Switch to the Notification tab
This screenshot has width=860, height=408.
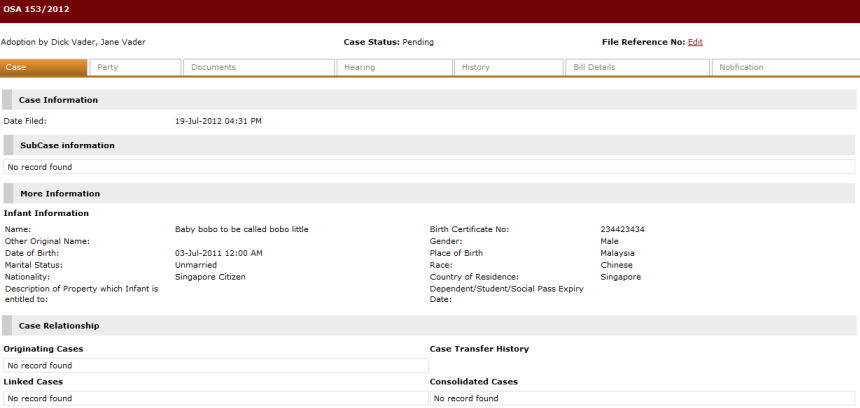click(785, 67)
